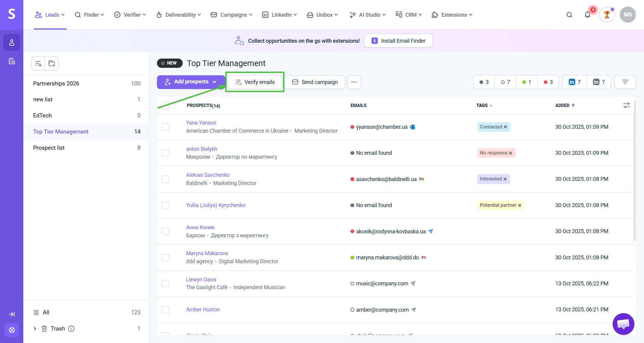This screenshot has height=343, width=644.
Task: Open the live chat bubble
Action: (623, 324)
